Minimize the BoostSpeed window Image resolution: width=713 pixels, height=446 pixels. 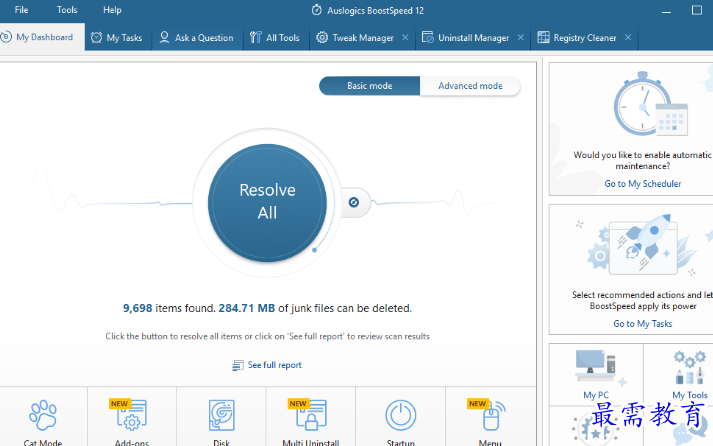(x=666, y=10)
